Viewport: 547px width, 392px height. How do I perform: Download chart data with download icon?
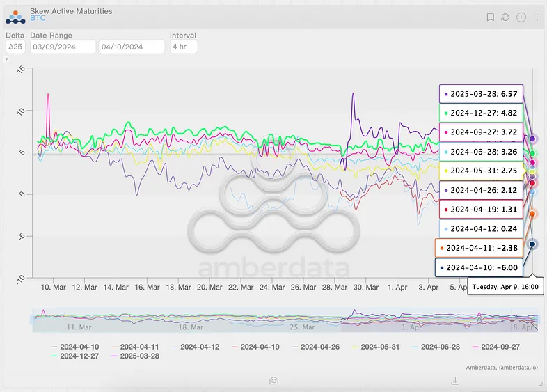455,381
